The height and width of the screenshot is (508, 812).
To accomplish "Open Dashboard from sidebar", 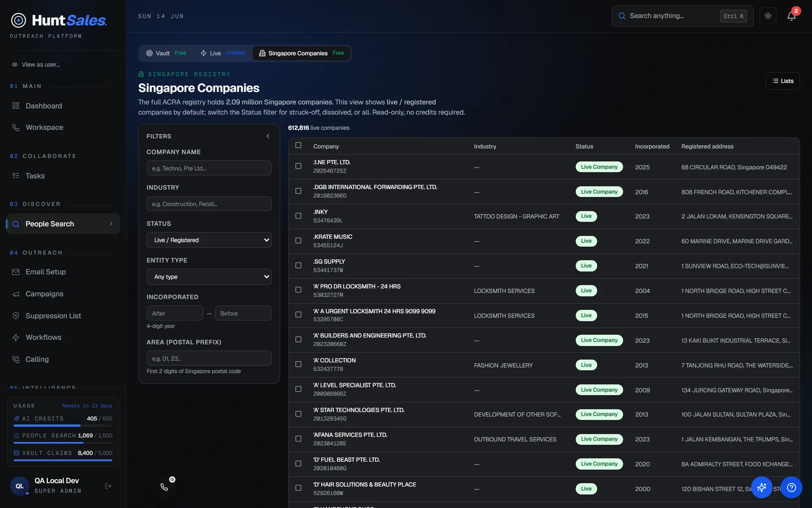I will coord(63,106).
